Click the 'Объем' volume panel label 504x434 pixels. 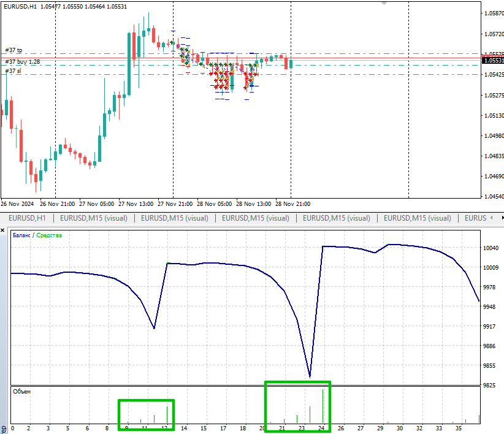point(22,392)
